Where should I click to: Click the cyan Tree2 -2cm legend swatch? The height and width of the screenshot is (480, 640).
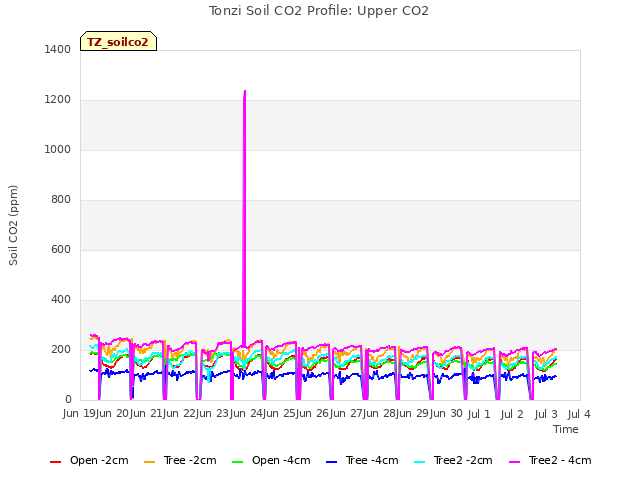tap(419, 462)
